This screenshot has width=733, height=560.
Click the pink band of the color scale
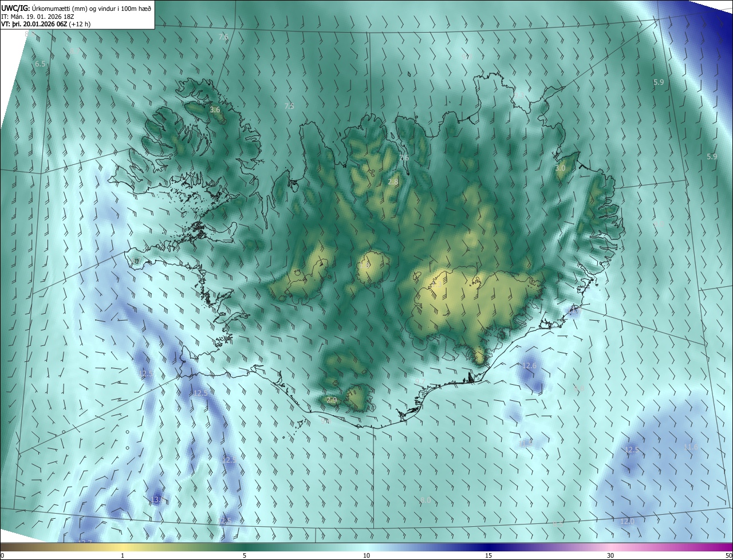(610, 547)
